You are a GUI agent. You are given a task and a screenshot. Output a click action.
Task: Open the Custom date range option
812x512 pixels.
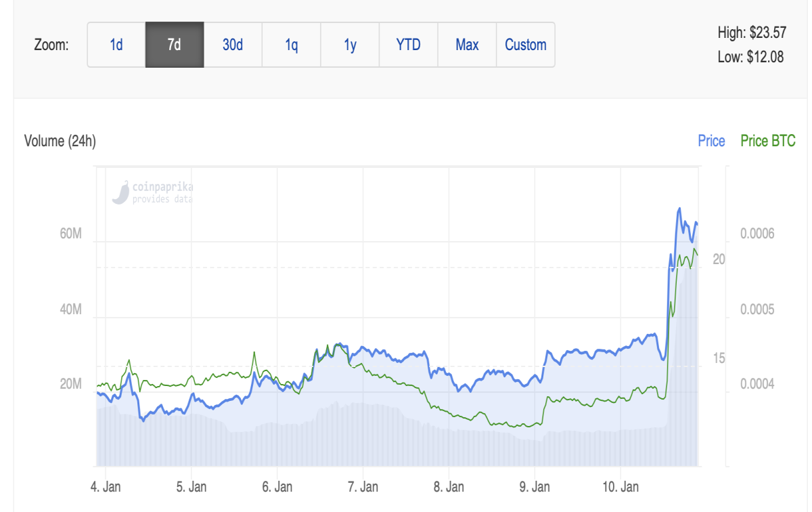pyautogui.click(x=526, y=45)
